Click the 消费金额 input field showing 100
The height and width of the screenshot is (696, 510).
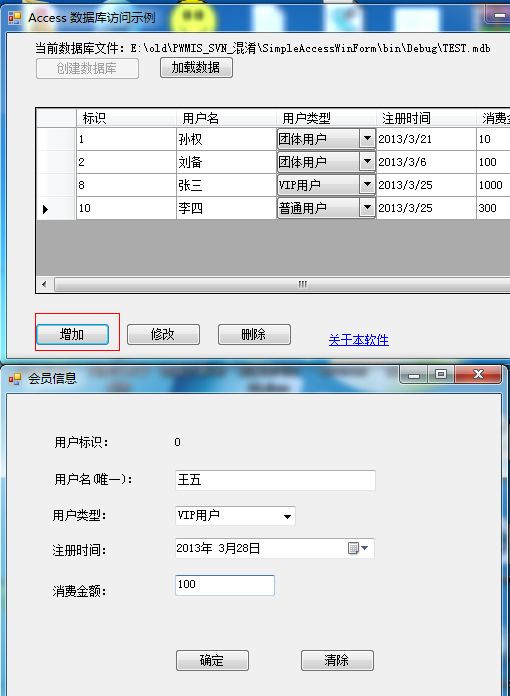(x=225, y=585)
